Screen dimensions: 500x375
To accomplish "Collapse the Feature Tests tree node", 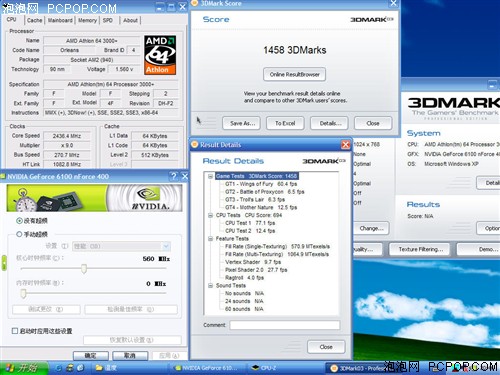I will [211, 239].
